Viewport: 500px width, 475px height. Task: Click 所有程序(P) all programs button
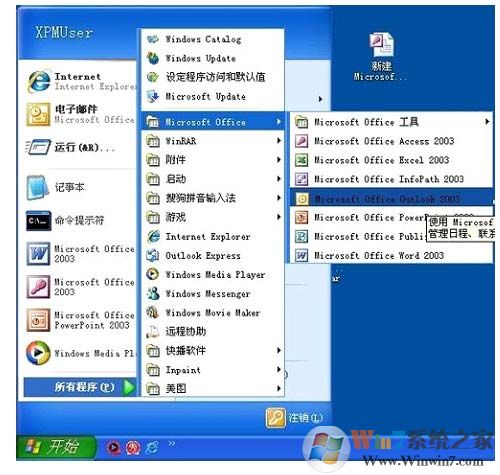(80, 387)
